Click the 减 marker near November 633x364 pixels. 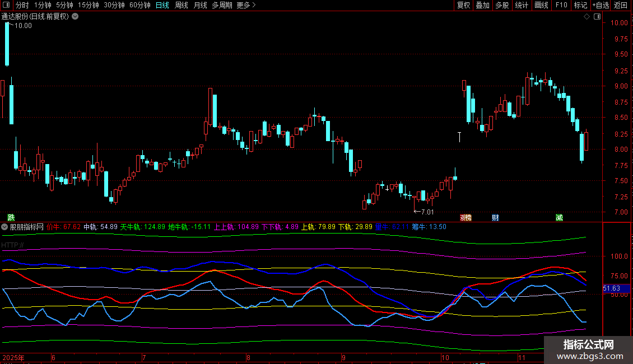click(559, 217)
